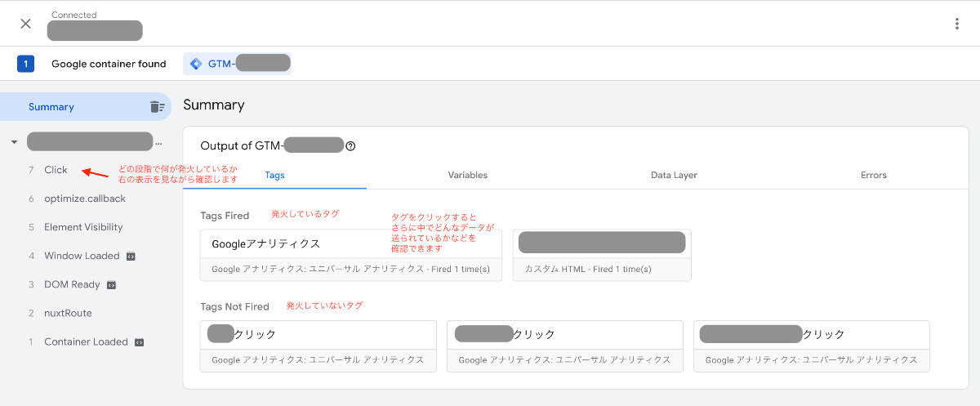The height and width of the screenshot is (406, 980).
Task: Close the Tag Assistant debug session
Action: (25, 23)
